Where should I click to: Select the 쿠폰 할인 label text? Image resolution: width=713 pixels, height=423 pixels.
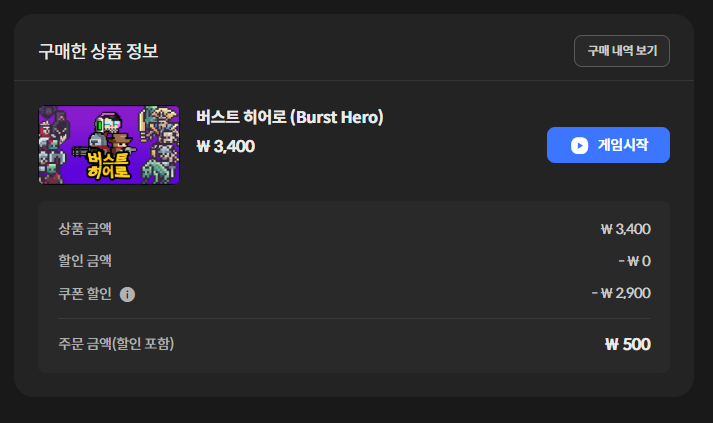(x=85, y=293)
